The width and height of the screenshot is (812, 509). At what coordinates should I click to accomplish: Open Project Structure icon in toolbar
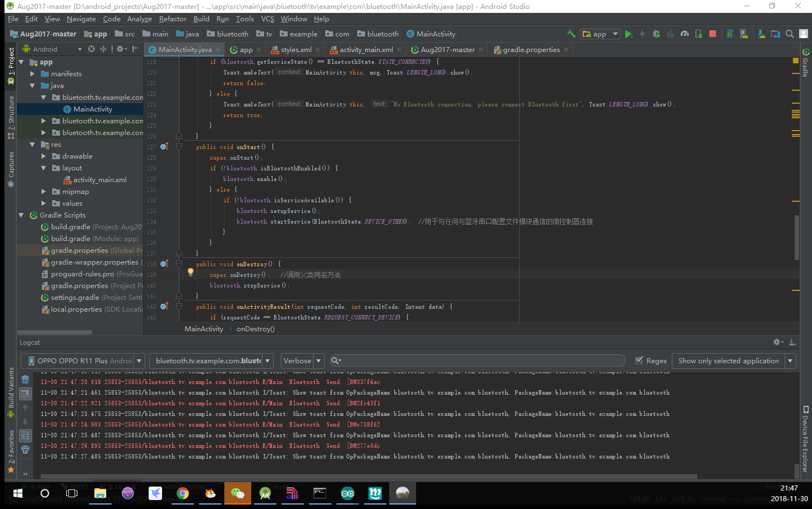point(776,34)
